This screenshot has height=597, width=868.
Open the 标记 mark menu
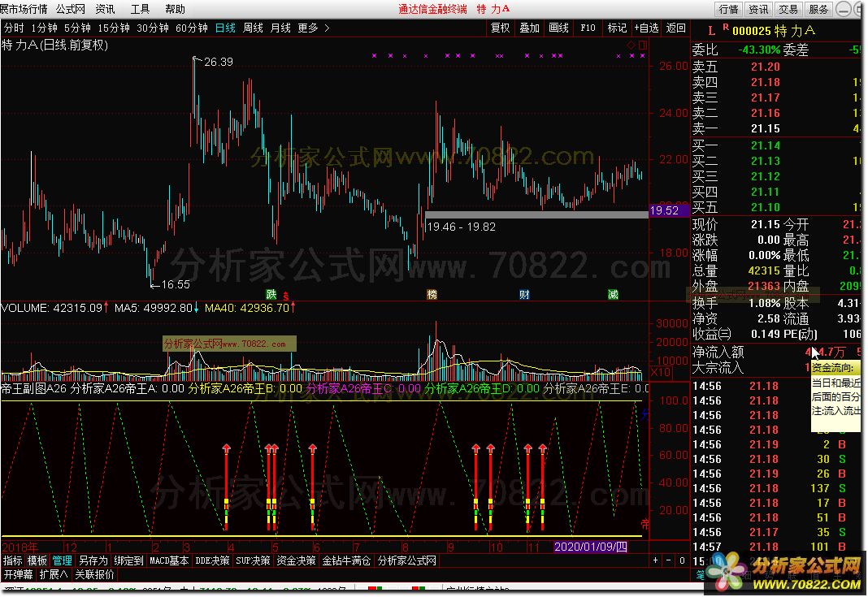pyautogui.click(x=617, y=28)
